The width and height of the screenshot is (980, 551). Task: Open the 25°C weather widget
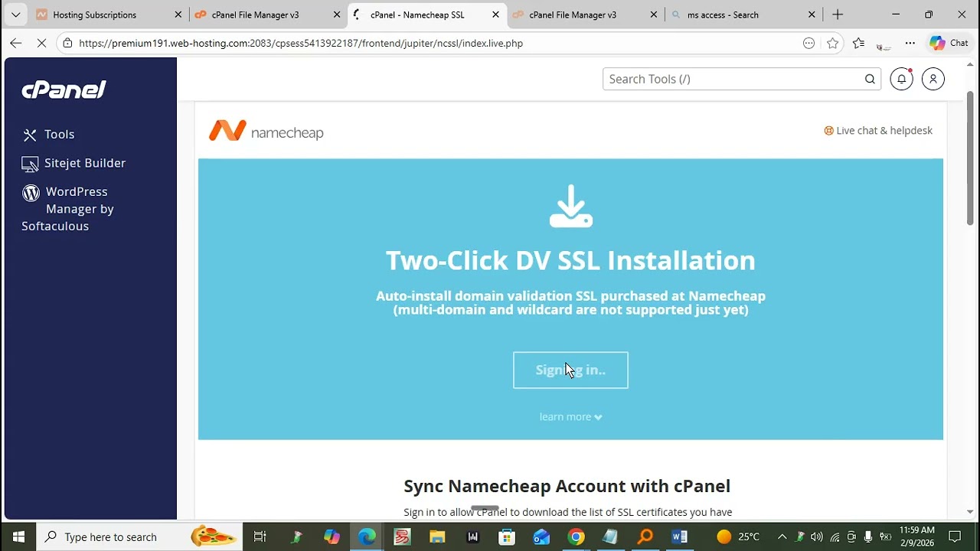coord(738,536)
